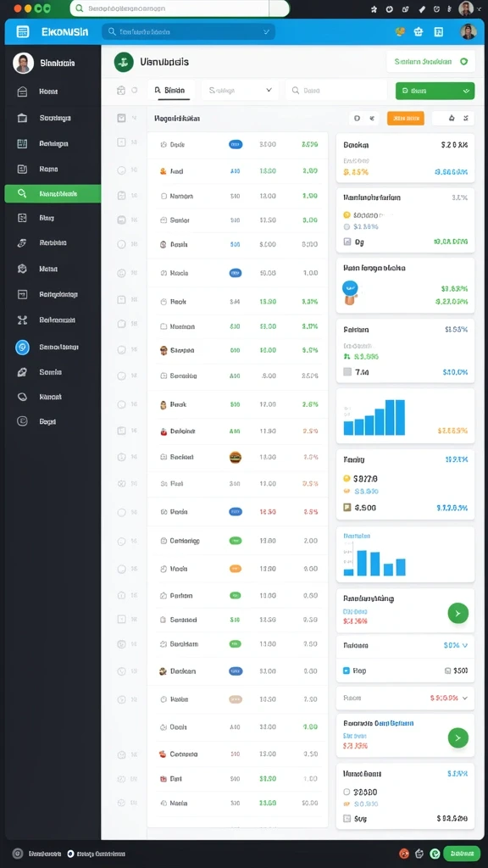Click the green button in the bottom bar
The height and width of the screenshot is (868, 488).
462,854
